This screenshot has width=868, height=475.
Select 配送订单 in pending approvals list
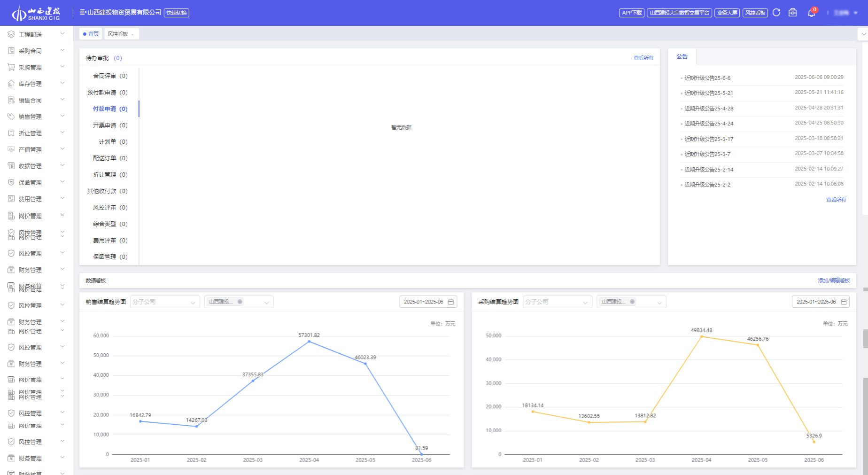click(110, 158)
